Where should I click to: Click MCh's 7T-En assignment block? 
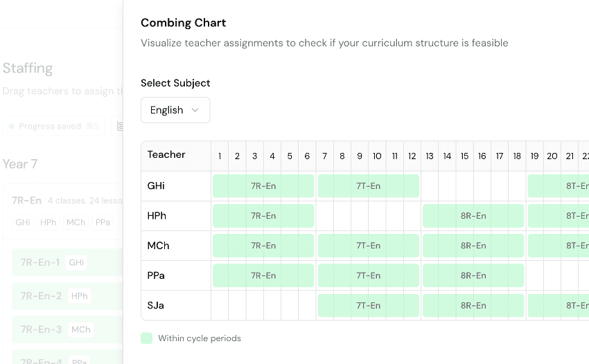368,246
